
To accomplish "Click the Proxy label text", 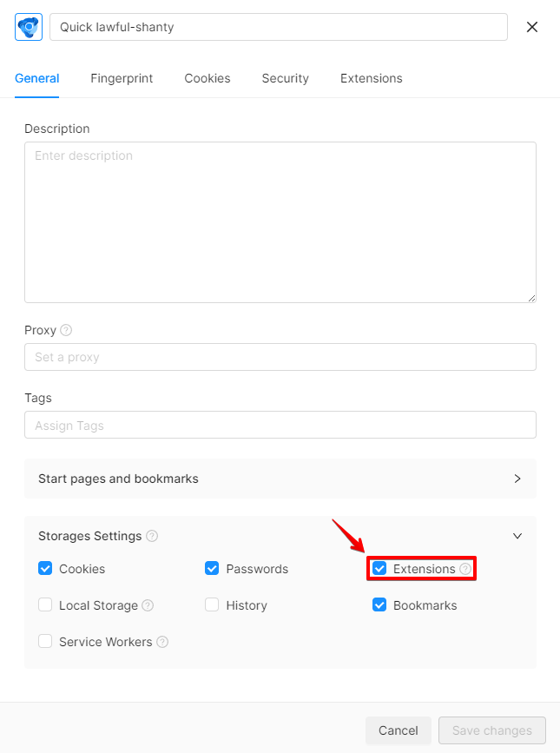I will pyautogui.click(x=40, y=330).
